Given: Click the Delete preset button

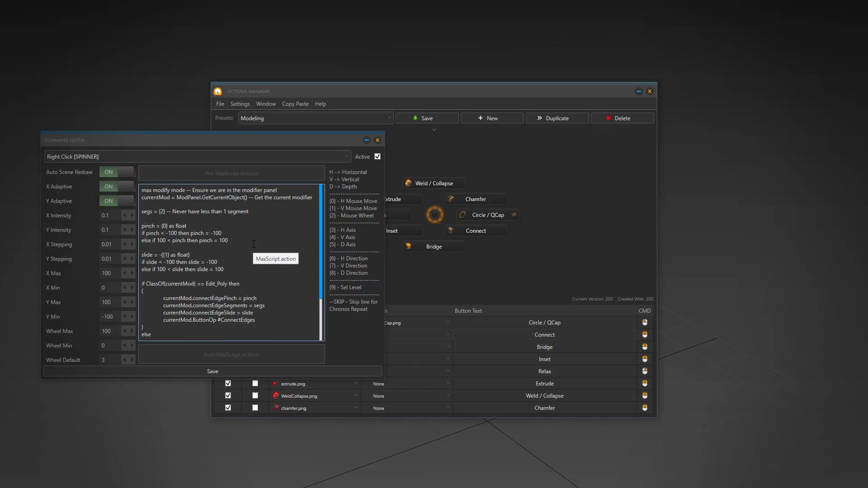Looking at the screenshot, I should [x=623, y=118].
